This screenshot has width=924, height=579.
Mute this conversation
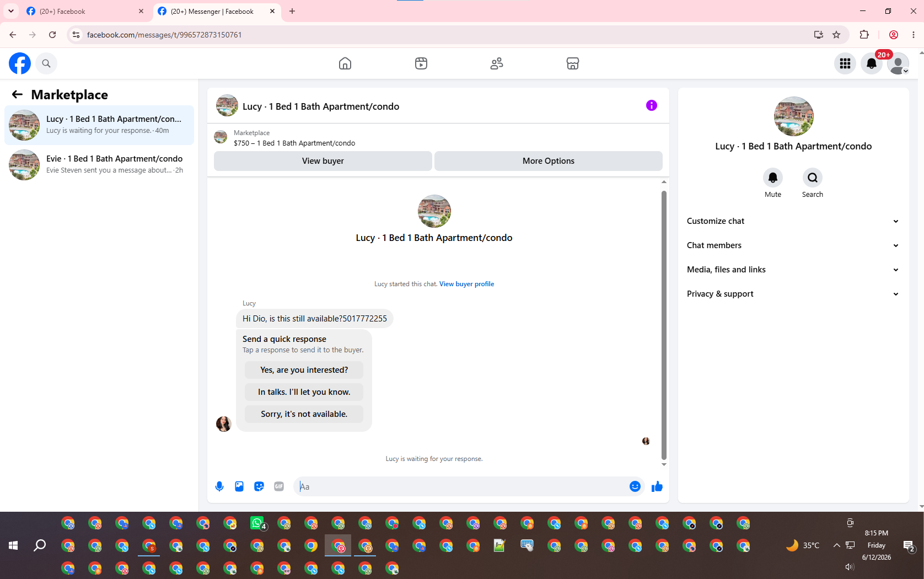tap(773, 178)
